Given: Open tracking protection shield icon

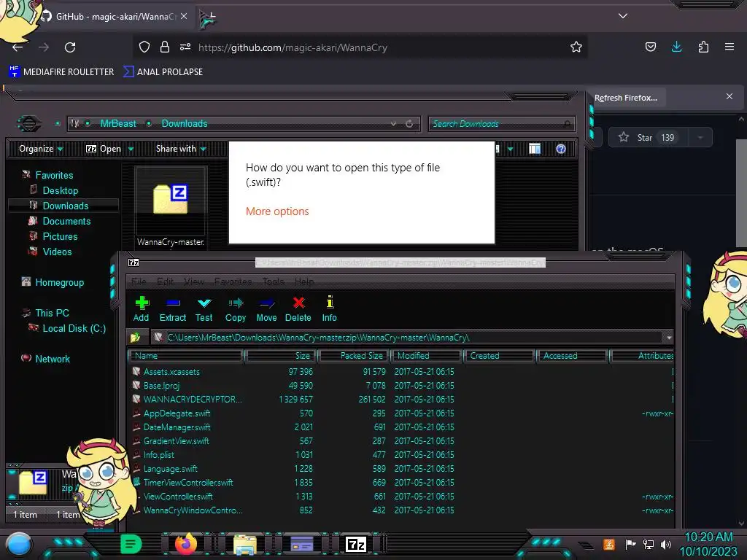Looking at the screenshot, I should [144, 47].
